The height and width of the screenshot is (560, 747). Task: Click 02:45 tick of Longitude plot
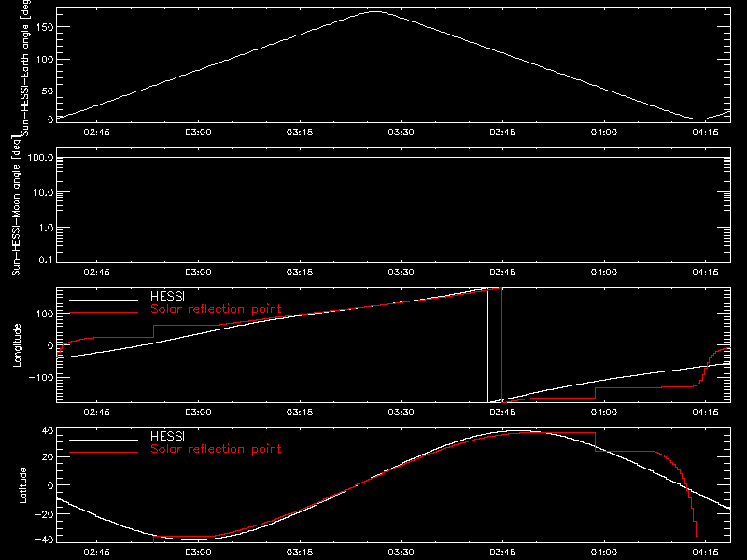click(x=97, y=412)
